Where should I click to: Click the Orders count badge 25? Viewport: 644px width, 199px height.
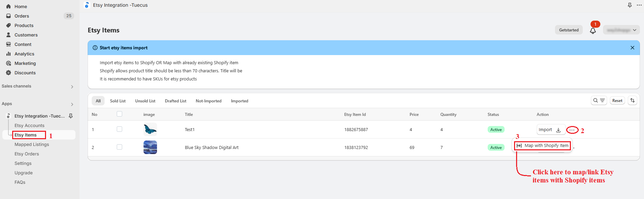pos(69,16)
